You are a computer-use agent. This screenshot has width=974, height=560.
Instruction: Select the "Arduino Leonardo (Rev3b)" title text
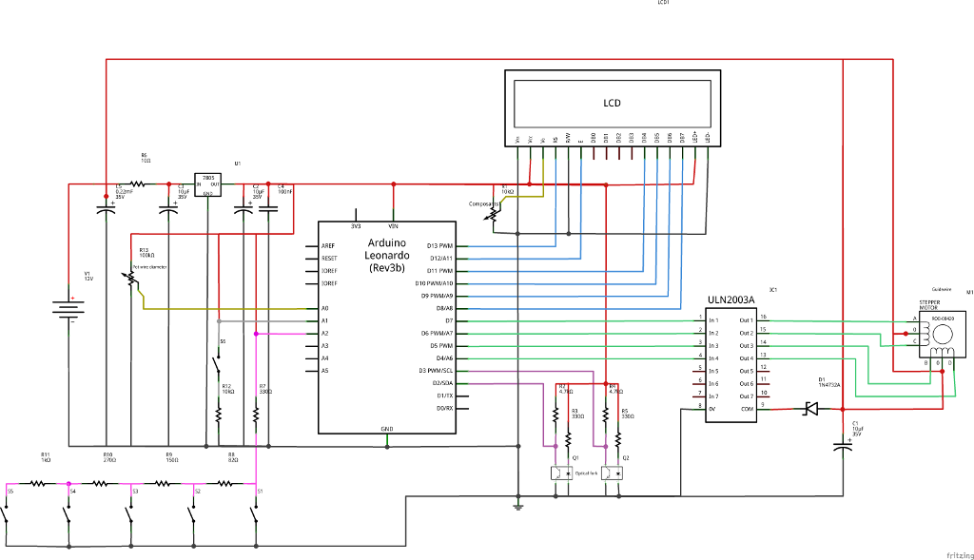(x=387, y=255)
